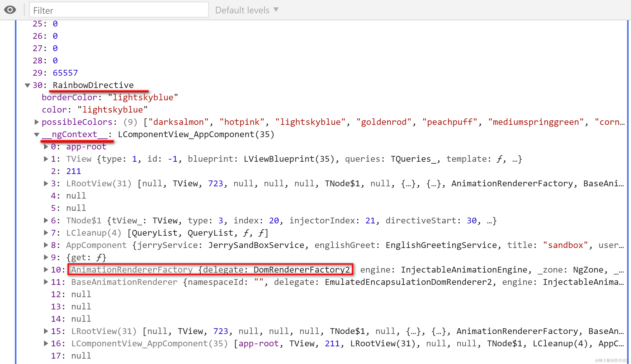Expand item 6 TNode$1 object
Viewport: 631px width, 364px height.
coord(46,221)
